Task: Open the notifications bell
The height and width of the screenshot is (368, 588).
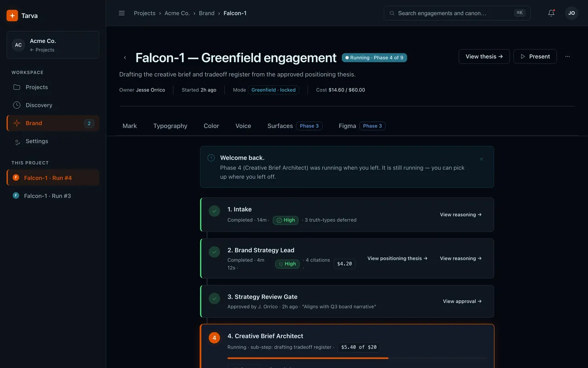Action: [551, 13]
